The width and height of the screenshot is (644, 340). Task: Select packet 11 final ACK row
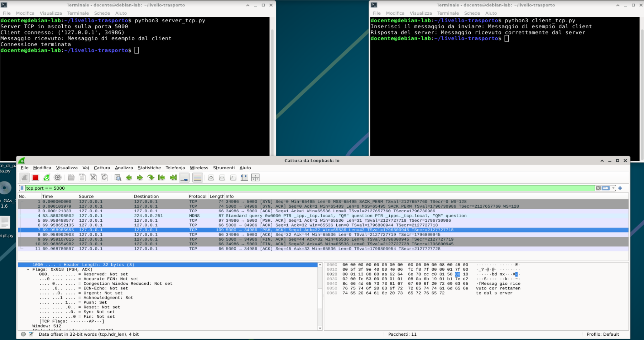click(x=323, y=249)
